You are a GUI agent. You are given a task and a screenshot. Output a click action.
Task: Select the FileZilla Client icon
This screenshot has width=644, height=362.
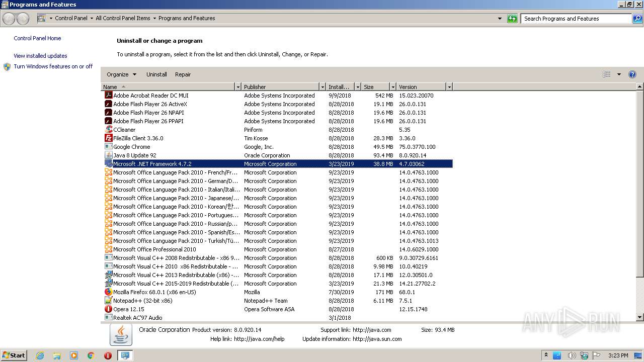pos(108,138)
